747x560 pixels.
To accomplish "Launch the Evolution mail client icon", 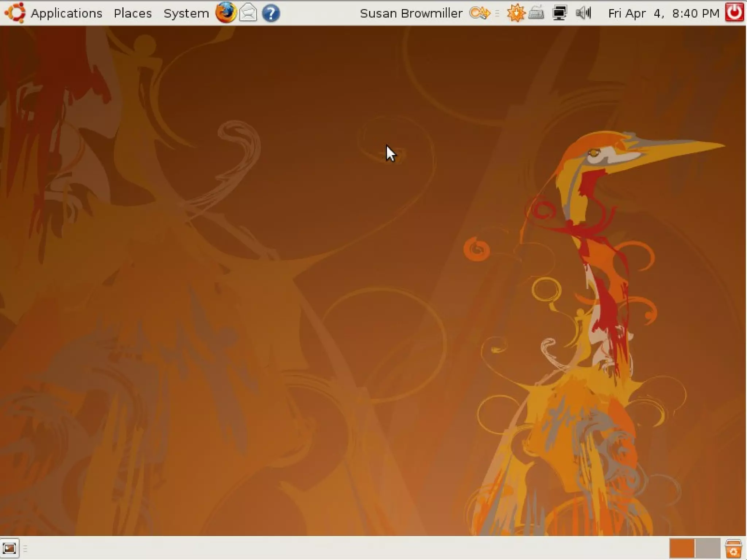I will pos(248,13).
